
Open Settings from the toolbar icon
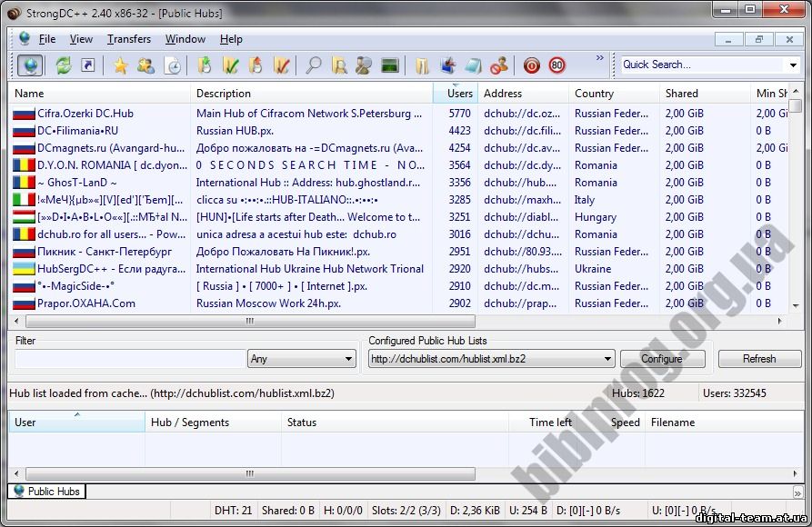[x=448, y=65]
